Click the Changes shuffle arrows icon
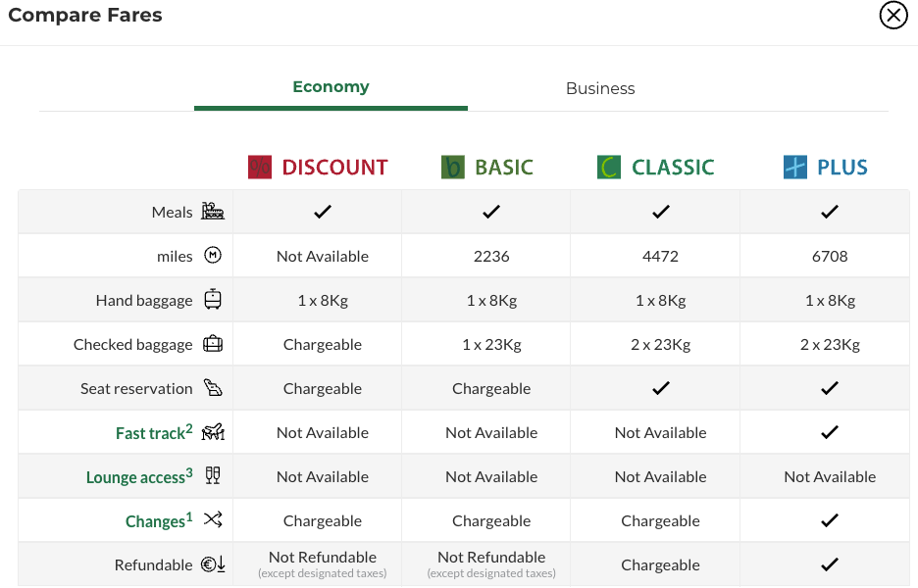Screen dimensions: 918x588 [x=213, y=520]
